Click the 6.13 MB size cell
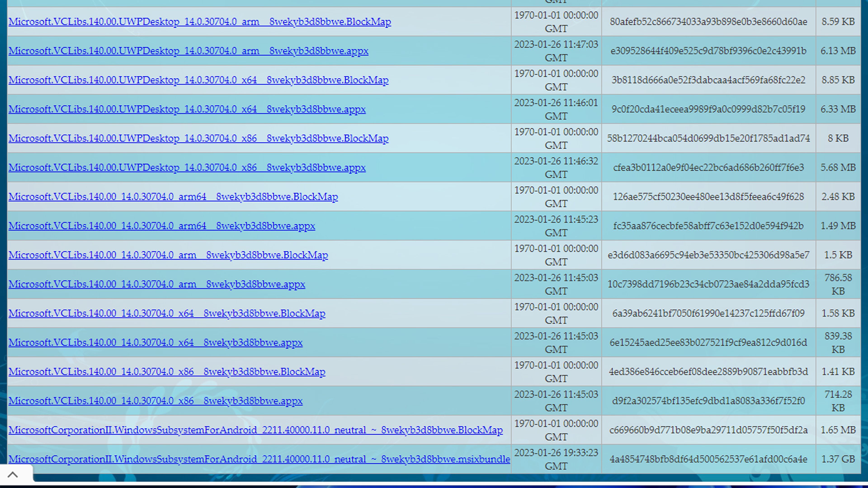This screenshot has height=488, width=868. click(x=838, y=51)
